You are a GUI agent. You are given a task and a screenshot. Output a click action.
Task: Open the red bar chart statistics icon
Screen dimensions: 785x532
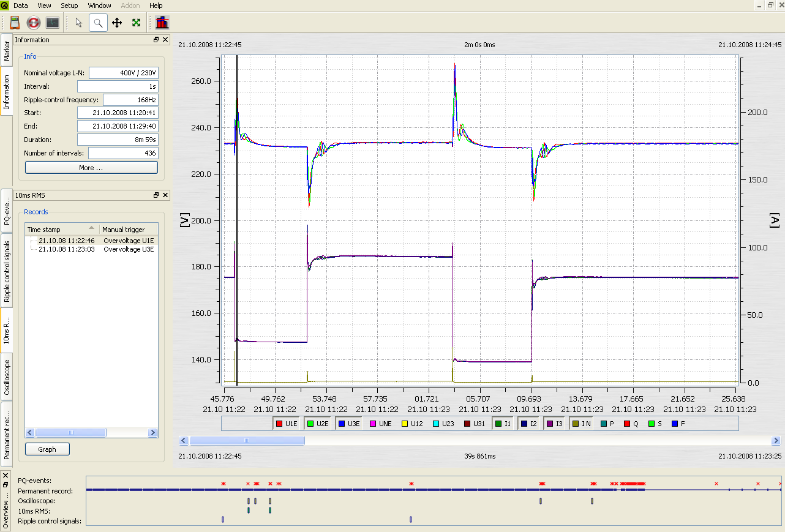(x=162, y=23)
